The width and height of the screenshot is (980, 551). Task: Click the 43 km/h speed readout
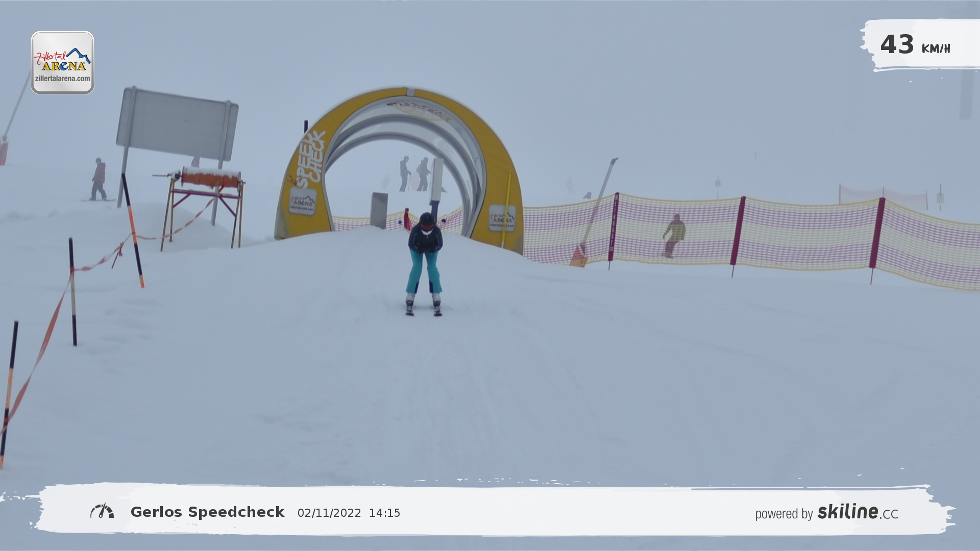[897, 45]
